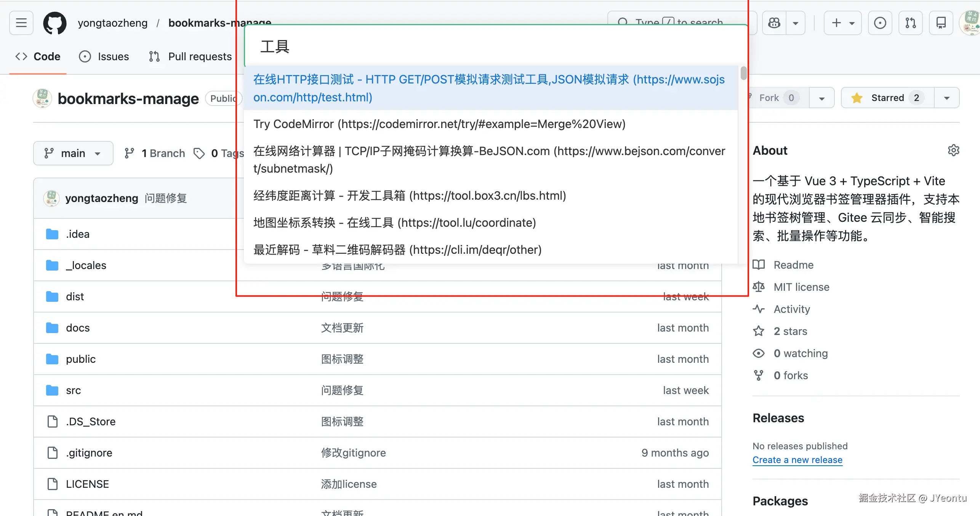Open the hamburger navigation menu
The height and width of the screenshot is (516, 980).
pyautogui.click(x=21, y=23)
